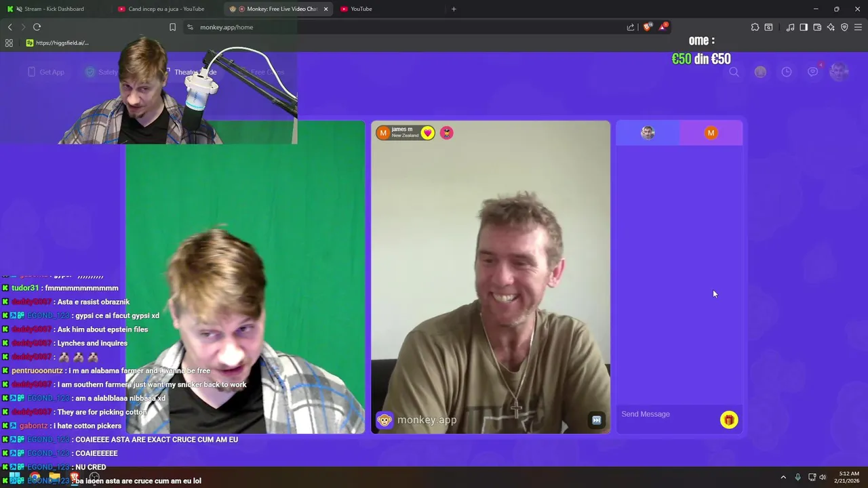Open the share icon in address bar
This screenshot has height=488, width=868.
point(631,27)
